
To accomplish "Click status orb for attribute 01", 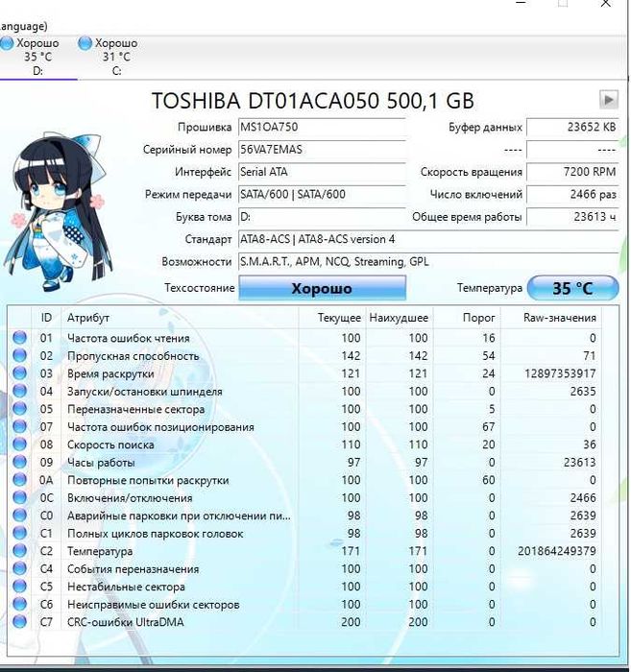I will click(x=19, y=338).
